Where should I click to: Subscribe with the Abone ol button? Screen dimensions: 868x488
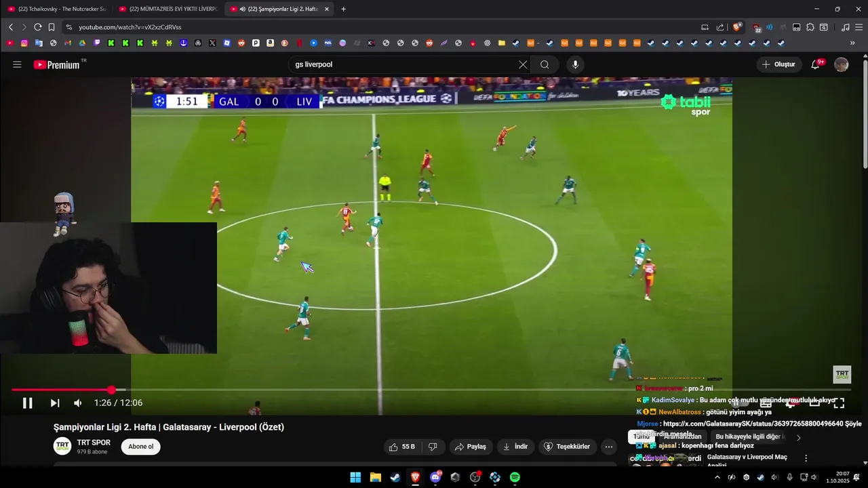(141, 447)
